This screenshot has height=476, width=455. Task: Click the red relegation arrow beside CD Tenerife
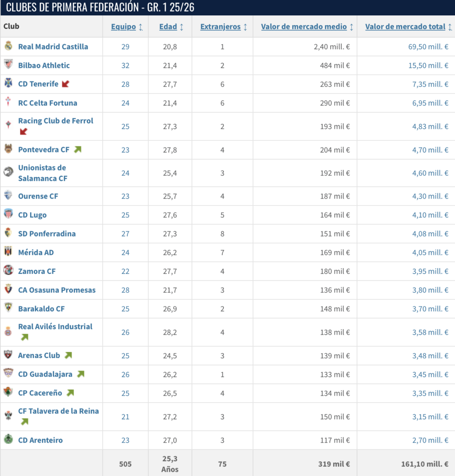(66, 84)
